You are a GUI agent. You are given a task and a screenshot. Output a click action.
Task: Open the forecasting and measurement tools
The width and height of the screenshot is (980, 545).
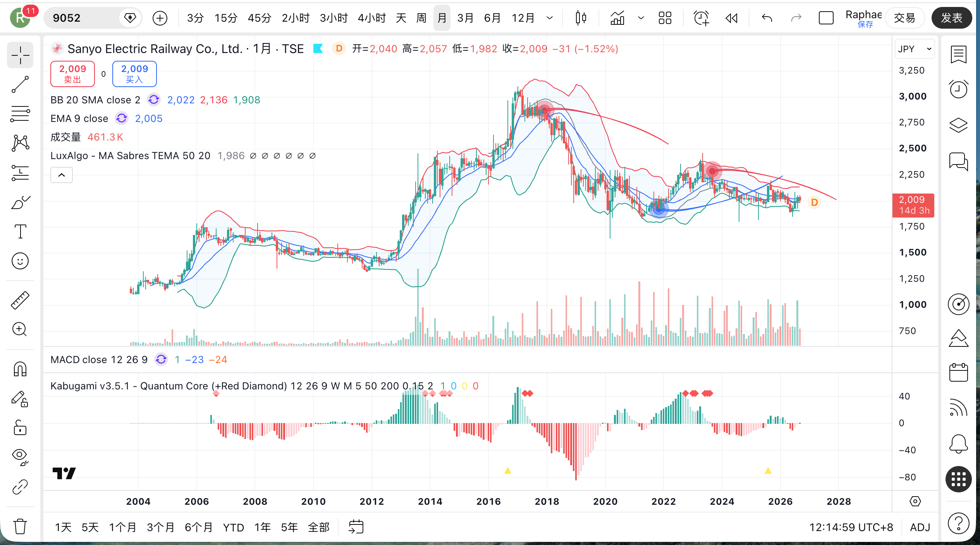click(20, 173)
